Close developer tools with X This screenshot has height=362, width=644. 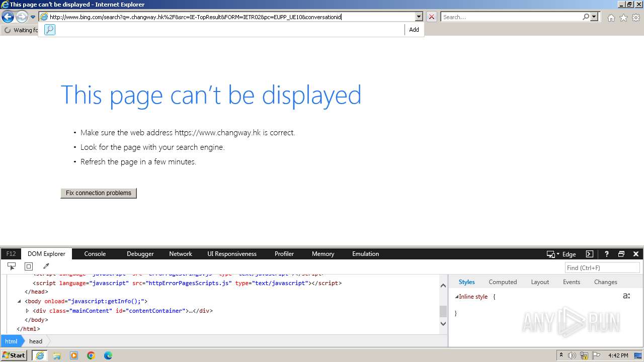tap(636, 254)
